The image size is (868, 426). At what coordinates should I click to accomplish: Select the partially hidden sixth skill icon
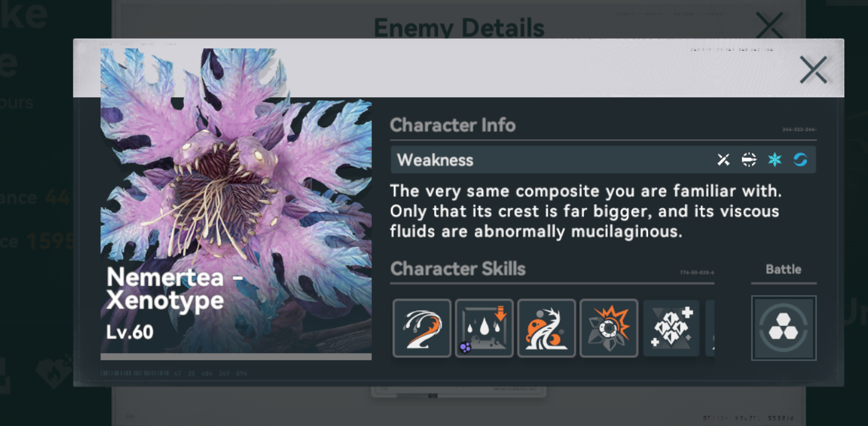710,328
